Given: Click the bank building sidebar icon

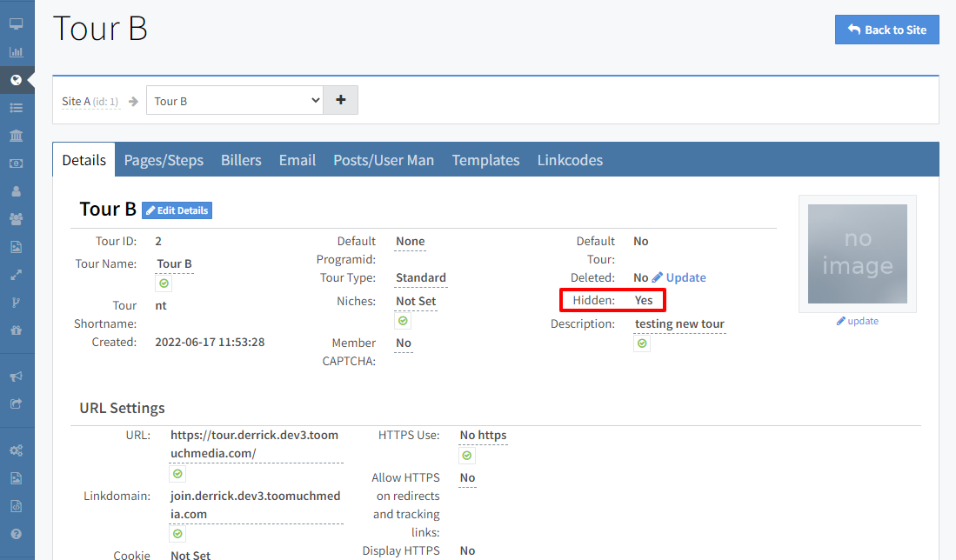Looking at the screenshot, I should [16, 136].
